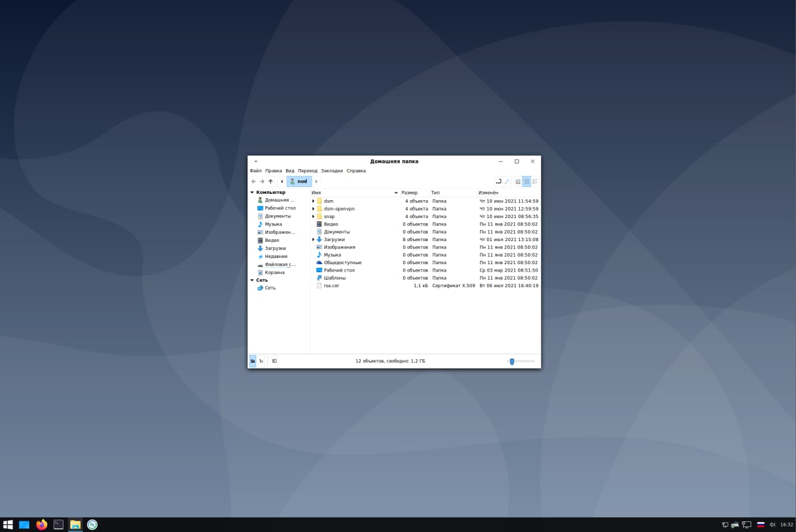Collapse the Компьютер sidebar section
This screenshot has width=796, height=532.
tap(252, 193)
